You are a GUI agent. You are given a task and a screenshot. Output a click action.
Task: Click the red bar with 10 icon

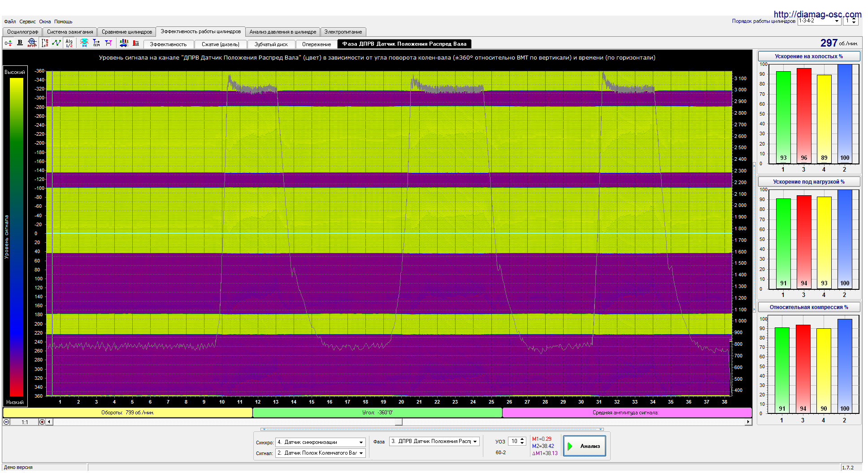tap(136, 43)
